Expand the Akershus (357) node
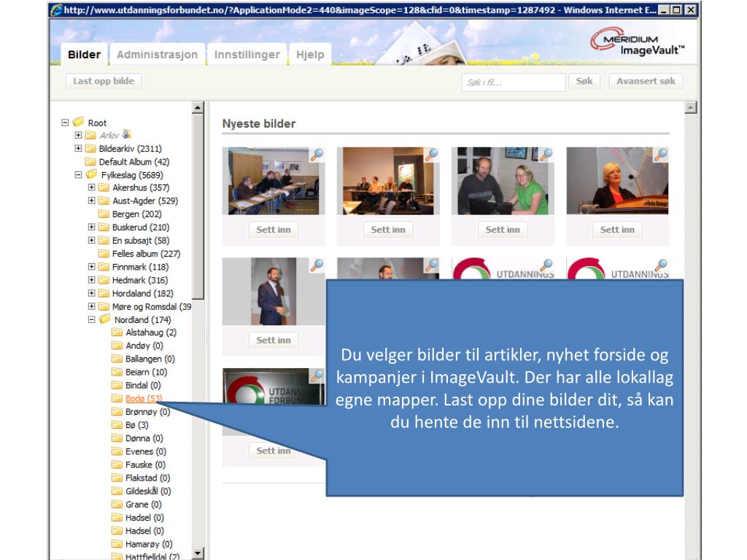The height and width of the screenshot is (560, 747). [91, 187]
